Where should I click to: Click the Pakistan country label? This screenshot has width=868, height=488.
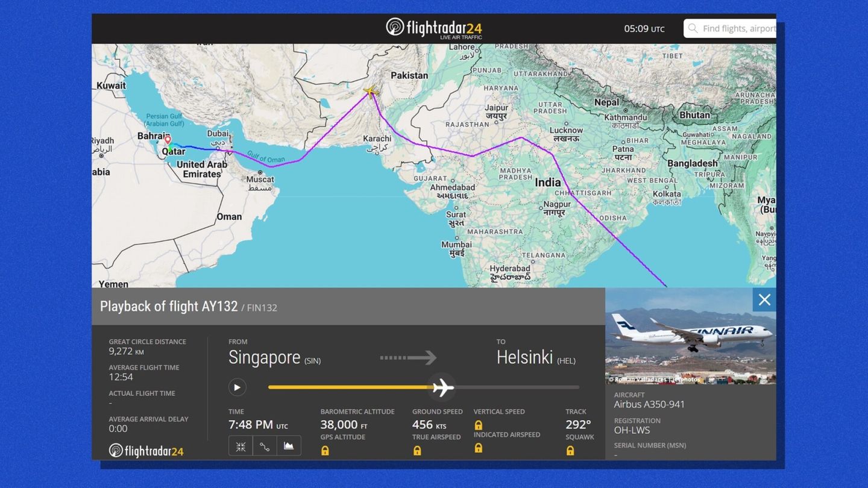pyautogui.click(x=409, y=75)
